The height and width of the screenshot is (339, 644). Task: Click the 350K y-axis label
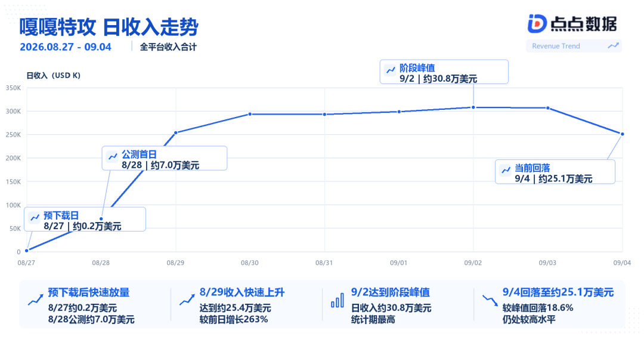[x=13, y=88]
